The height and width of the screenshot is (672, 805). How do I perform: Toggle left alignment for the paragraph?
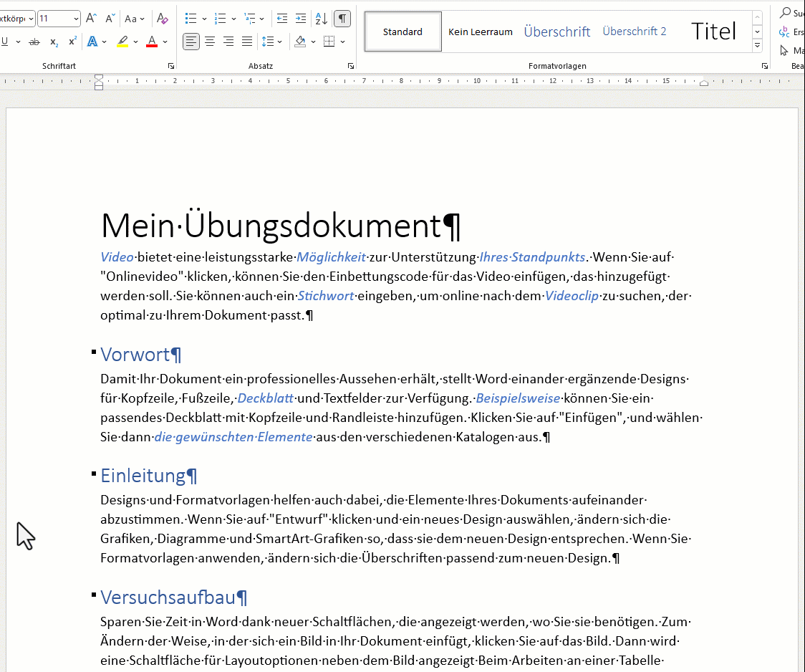(191, 42)
